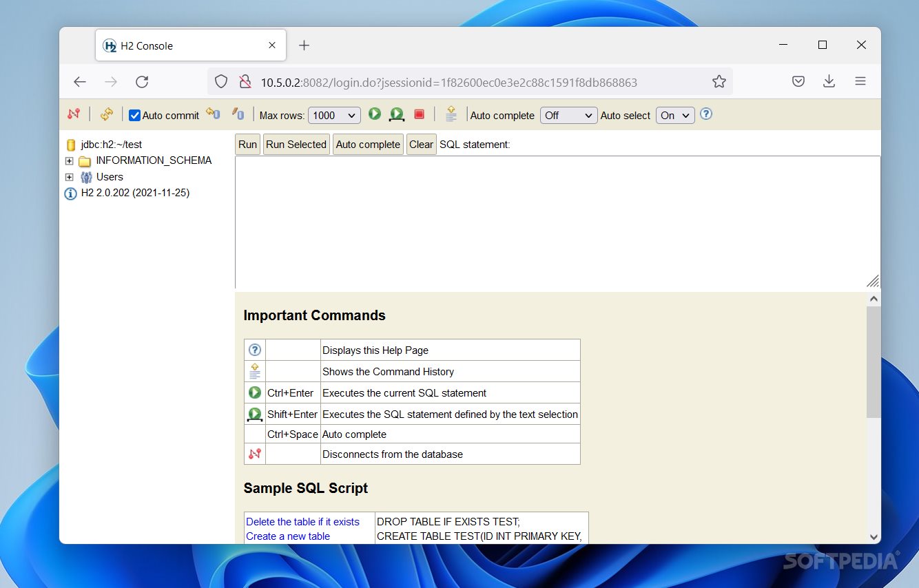
Task: Open the Max rows dropdown
Action: point(334,116)
